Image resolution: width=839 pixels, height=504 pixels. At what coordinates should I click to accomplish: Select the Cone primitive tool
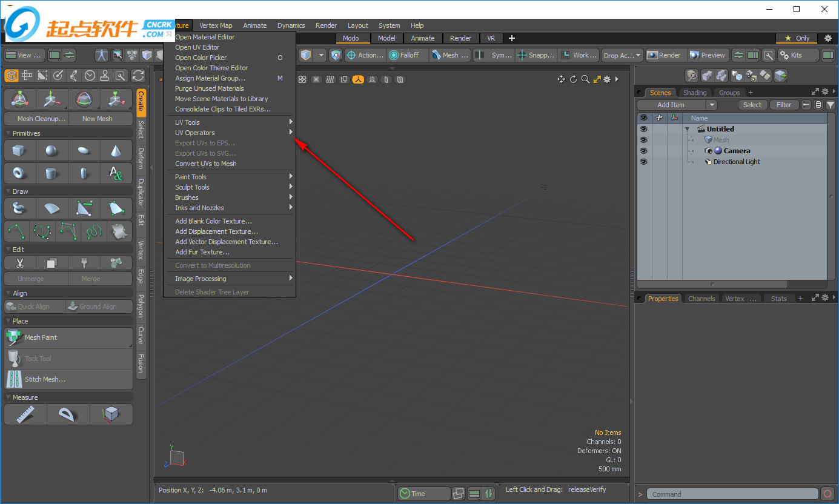[x=116, y=151]
